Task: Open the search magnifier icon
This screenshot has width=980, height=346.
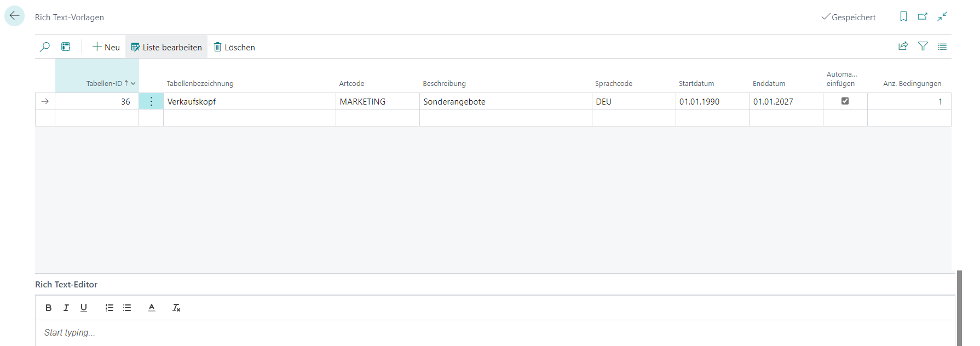Action: point(45,47)
